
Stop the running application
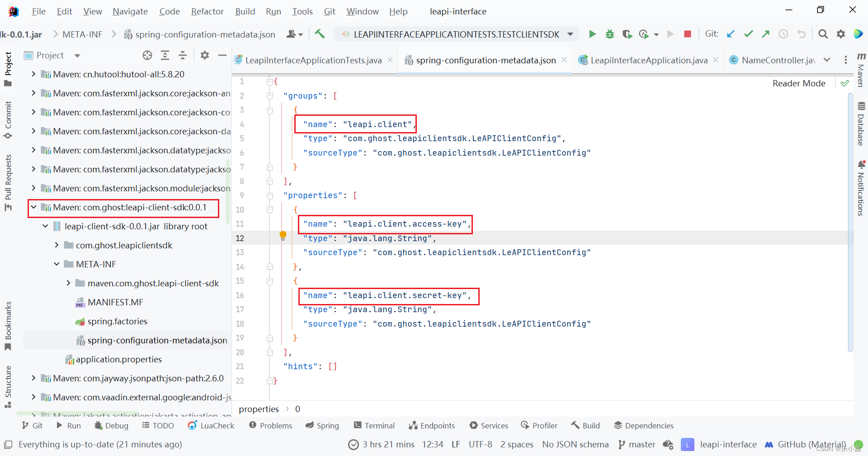tap(688, 34)
